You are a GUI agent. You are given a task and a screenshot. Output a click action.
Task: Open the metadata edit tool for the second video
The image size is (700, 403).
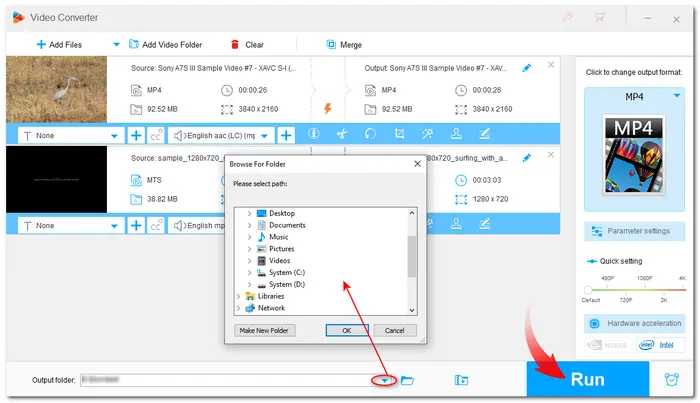click(x=484, y=223)
